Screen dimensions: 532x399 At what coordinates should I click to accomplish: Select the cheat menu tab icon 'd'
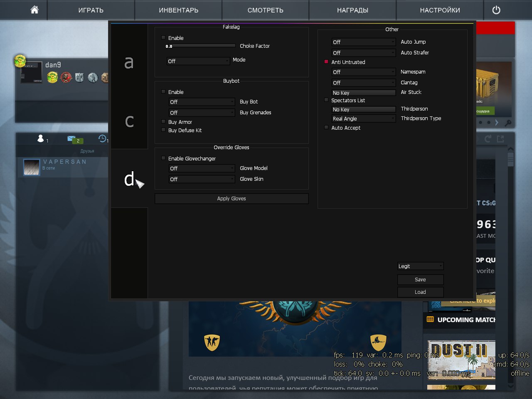pyautogui.click(x=129, y=179)
